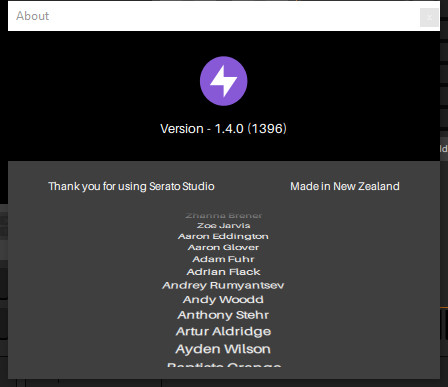Click the name Aaron Eddington
The image size is (448, 387).
(x=223, y=236)
